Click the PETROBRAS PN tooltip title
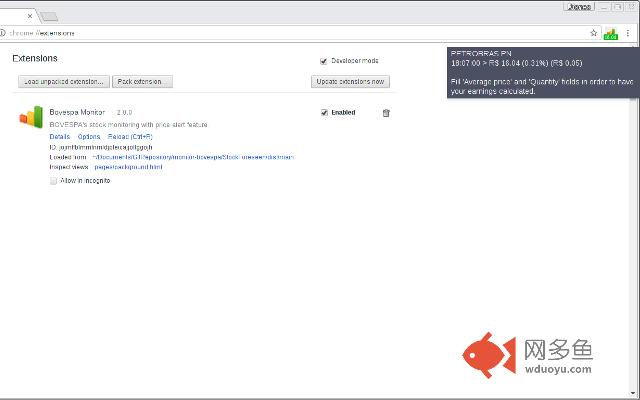 click(481, 53)
